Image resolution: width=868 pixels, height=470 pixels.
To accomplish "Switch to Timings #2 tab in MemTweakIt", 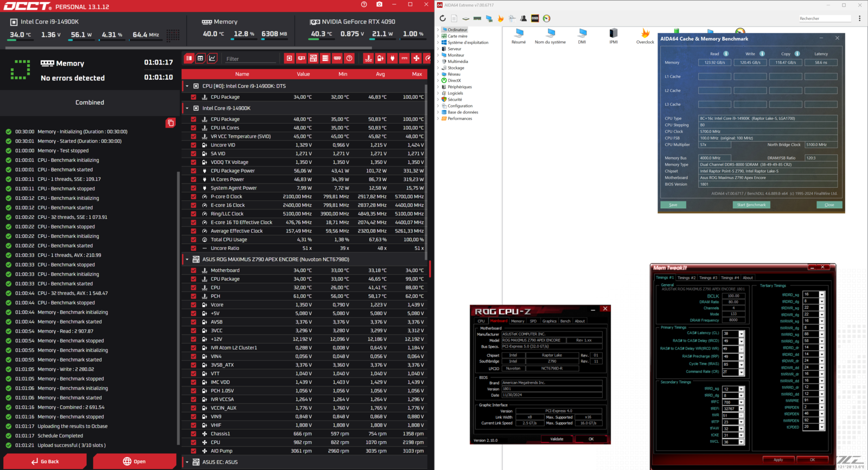I will coord(687,278).
